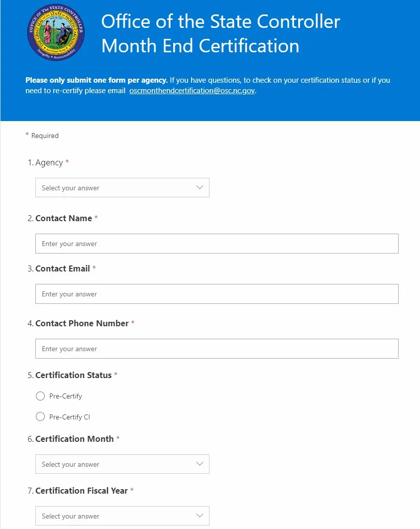Click the Contact Phone Number answer field
This screenshot has height=529, width=420.
coord(216,349)
